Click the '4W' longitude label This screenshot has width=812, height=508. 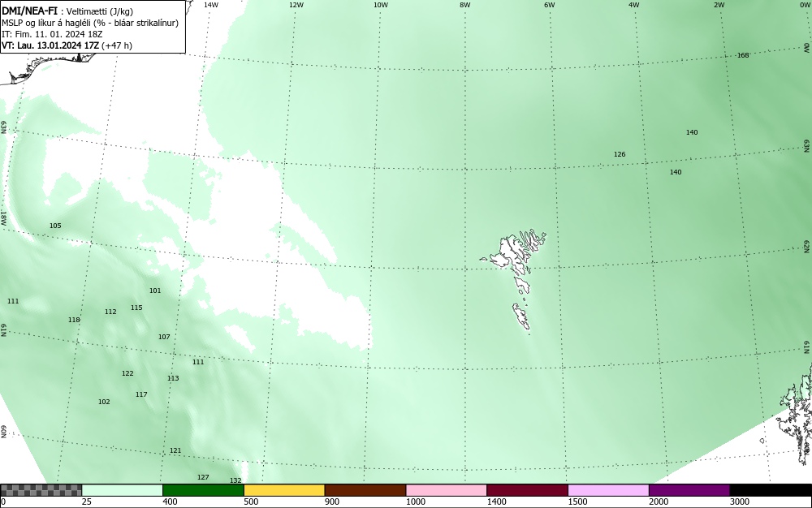634,5
